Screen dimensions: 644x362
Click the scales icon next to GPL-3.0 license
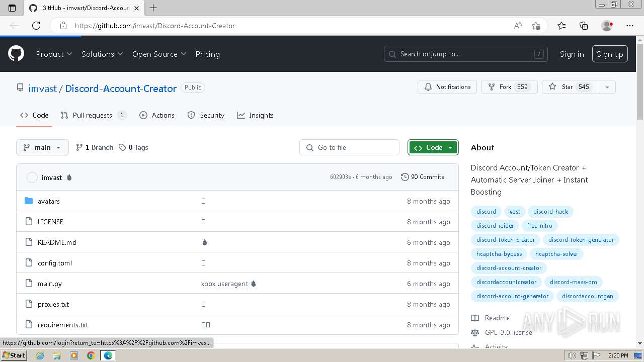point(475,332)
